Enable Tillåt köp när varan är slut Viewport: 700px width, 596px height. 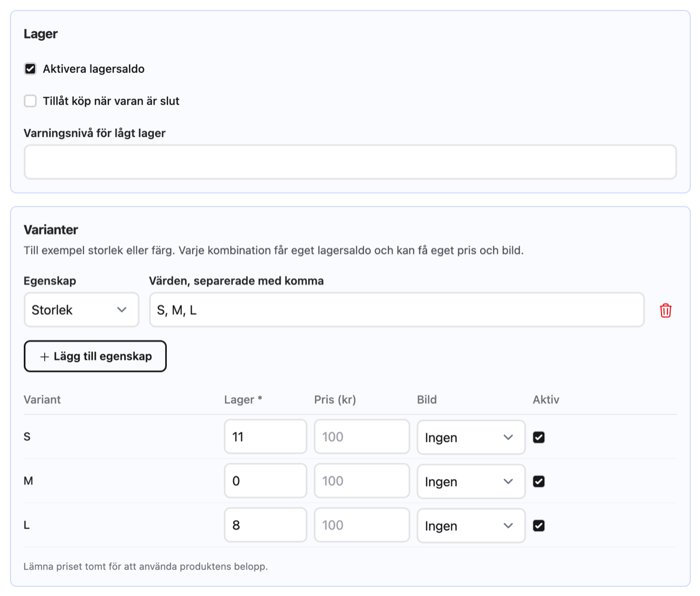coord(30,101)
